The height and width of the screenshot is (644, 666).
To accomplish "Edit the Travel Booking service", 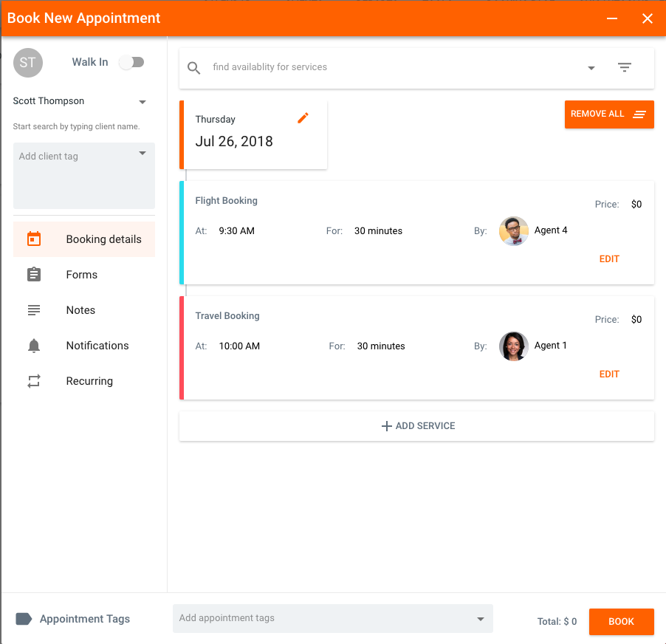I will point(609,374).
